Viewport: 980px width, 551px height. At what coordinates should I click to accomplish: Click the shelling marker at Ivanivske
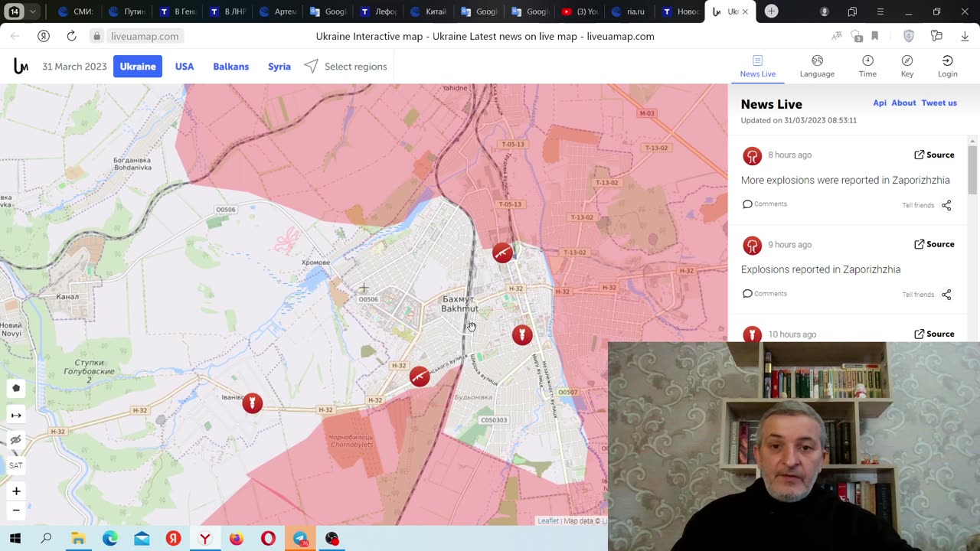tap(252, 403)
